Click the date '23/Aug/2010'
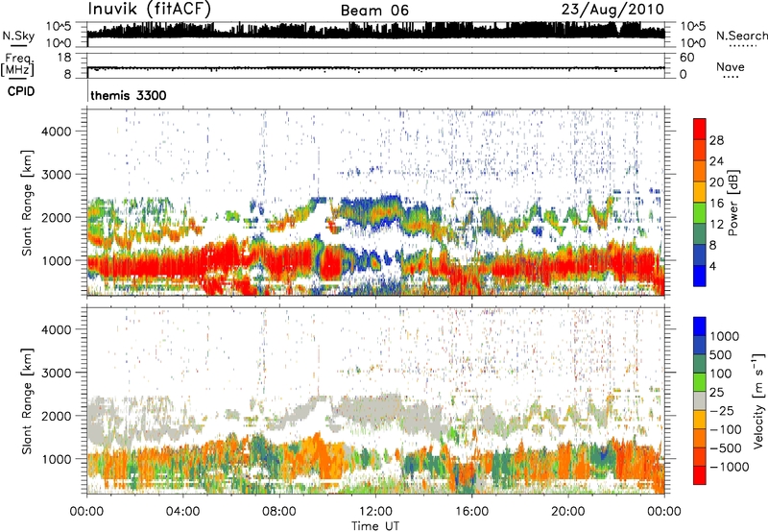 pyautogui.click(x=612, y=10)
